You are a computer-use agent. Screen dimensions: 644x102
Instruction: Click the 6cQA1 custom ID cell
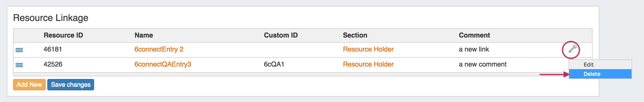pyautogui.click(x=274, y=64)
